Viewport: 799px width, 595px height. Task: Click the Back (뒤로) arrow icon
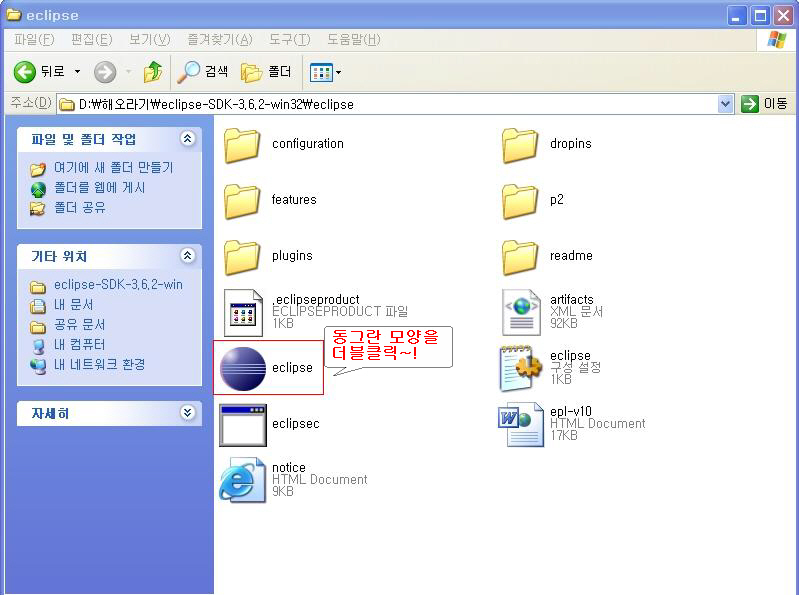pos(24,72)
